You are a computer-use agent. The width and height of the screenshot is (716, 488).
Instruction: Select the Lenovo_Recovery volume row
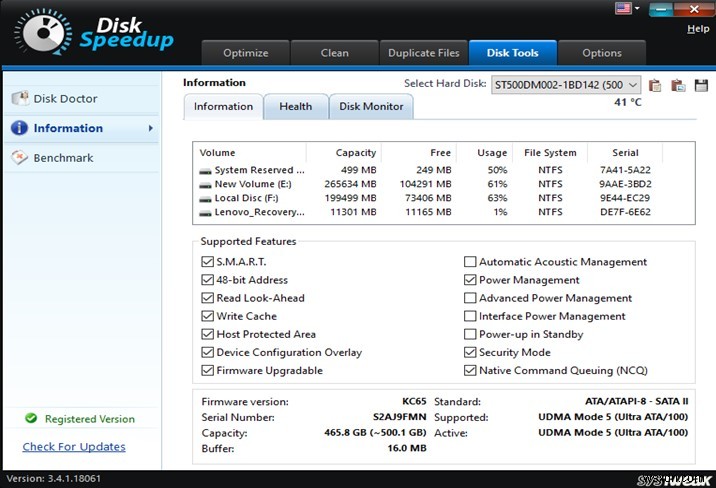[443, 212]
